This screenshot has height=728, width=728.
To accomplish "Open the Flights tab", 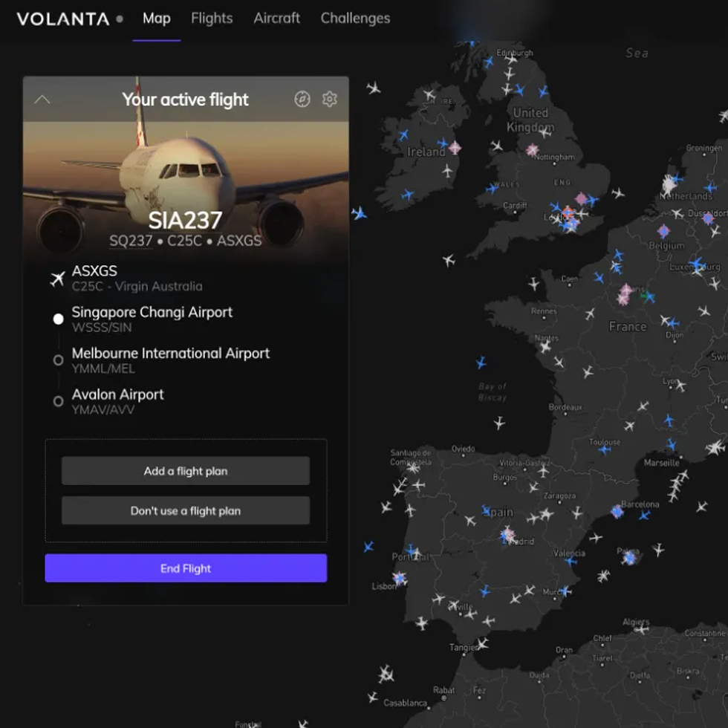I will coord(212,18).
